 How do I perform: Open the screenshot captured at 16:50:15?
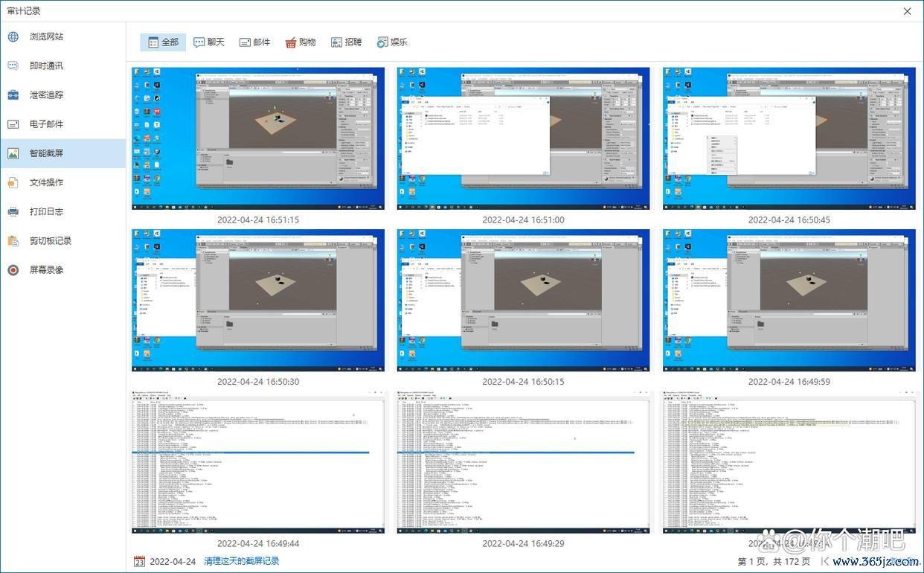coord(524,300)
